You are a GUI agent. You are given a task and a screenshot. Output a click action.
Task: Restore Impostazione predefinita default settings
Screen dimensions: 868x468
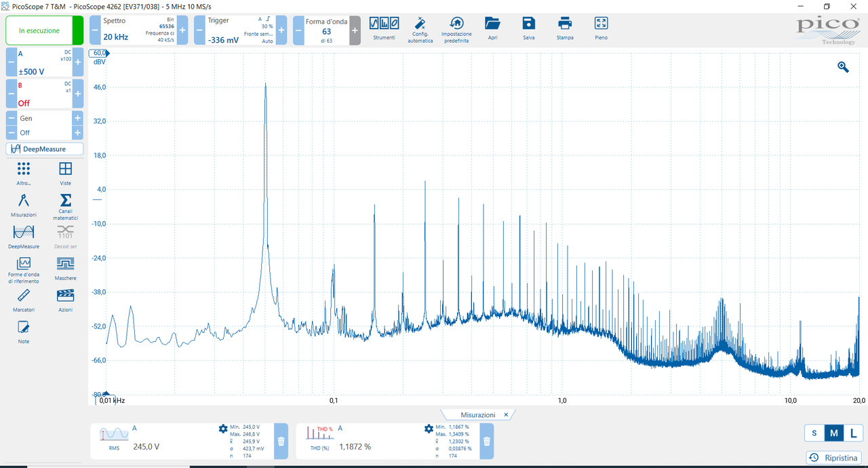point(456,30)
